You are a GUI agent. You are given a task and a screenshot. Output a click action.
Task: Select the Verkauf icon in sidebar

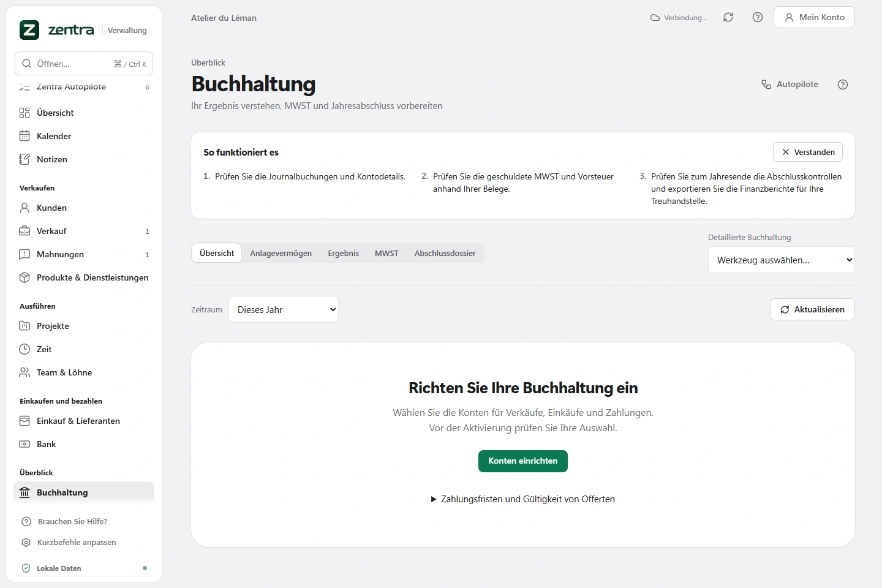24,231
